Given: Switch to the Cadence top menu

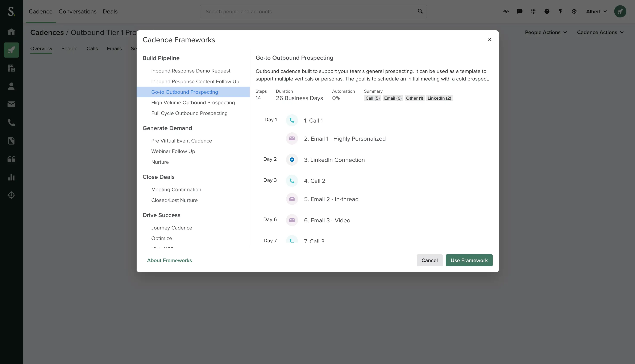Looking at the screenshot, I should click(41, 12).
